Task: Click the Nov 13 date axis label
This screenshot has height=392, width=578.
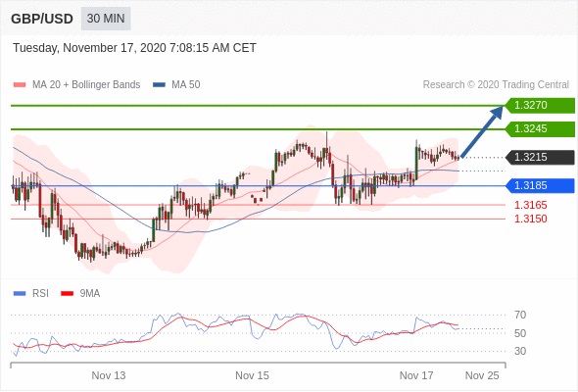Action: (x=109, y=375)
